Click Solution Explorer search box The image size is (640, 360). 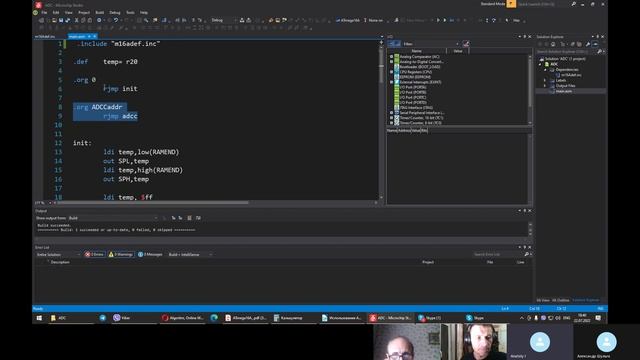click(x=567, y=52)
